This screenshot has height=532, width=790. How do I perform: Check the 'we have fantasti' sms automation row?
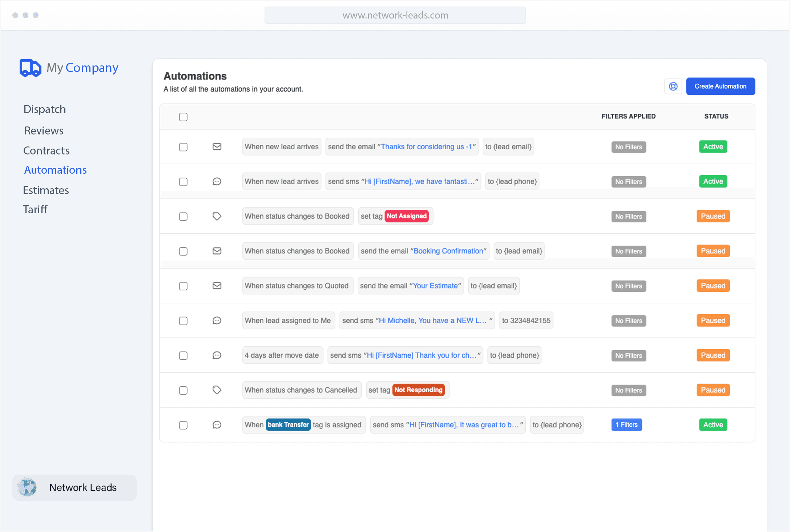point(183,182)
